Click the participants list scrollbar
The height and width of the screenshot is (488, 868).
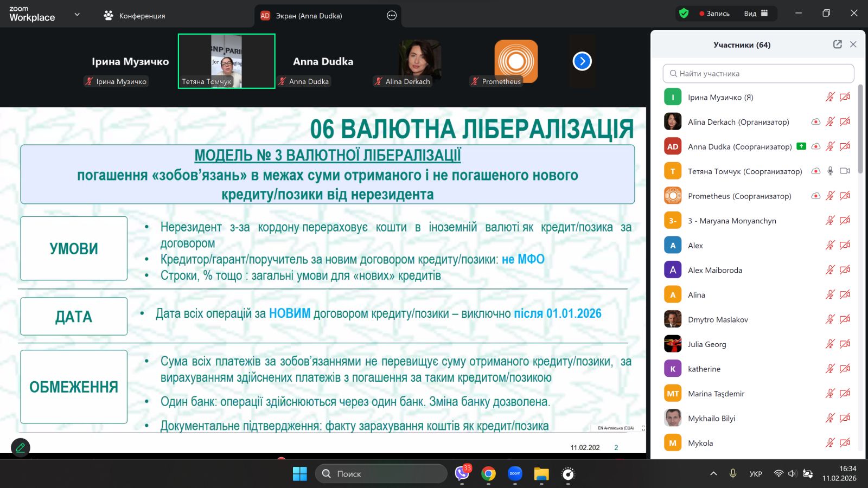(860, 130)
